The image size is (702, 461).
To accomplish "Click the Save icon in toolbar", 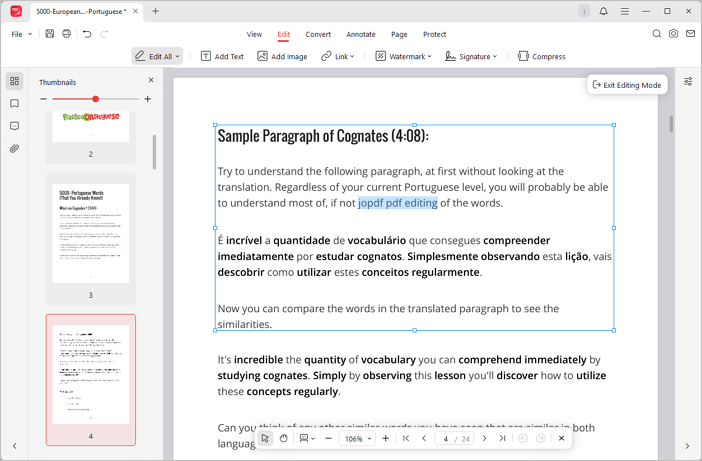I will [x=50, y=34].
